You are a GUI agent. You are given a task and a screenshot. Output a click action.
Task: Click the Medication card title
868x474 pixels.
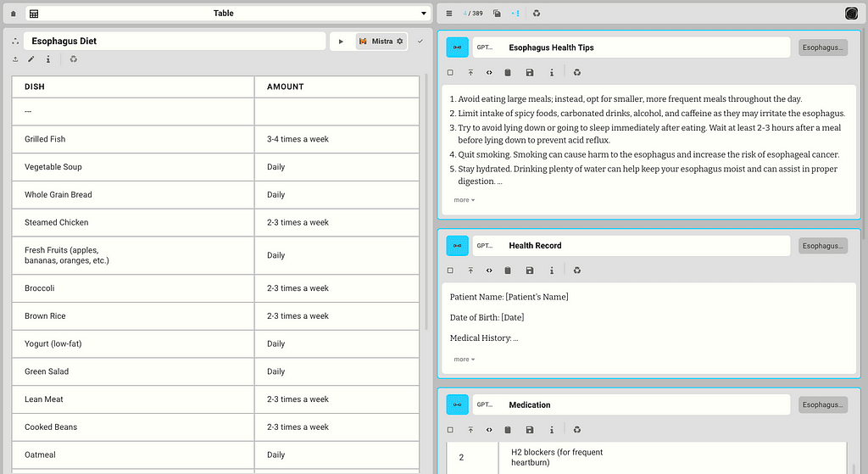tap(529, 404)
